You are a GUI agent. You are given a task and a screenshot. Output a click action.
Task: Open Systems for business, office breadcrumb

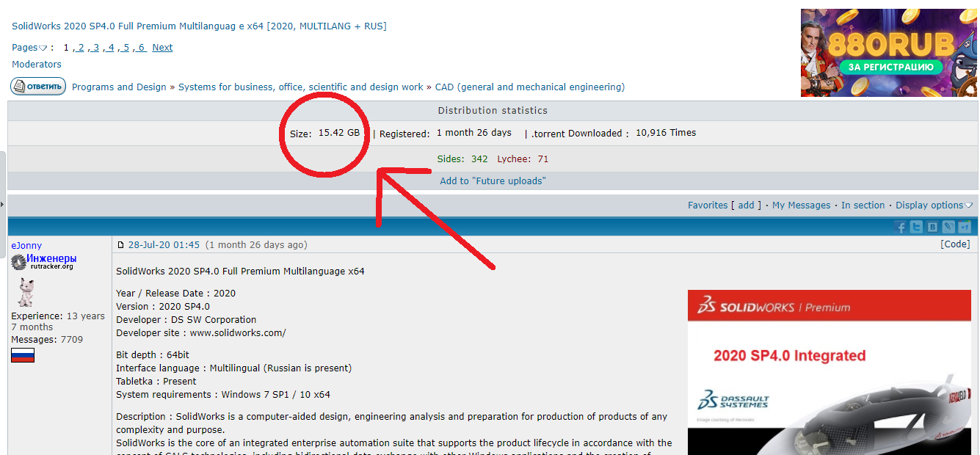coord(301,87)
